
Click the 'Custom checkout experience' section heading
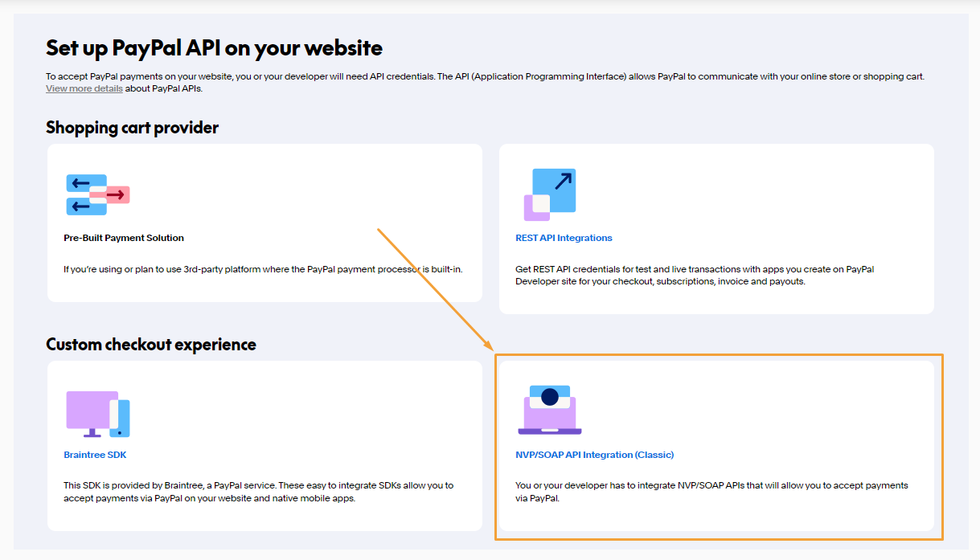point(151,345)
